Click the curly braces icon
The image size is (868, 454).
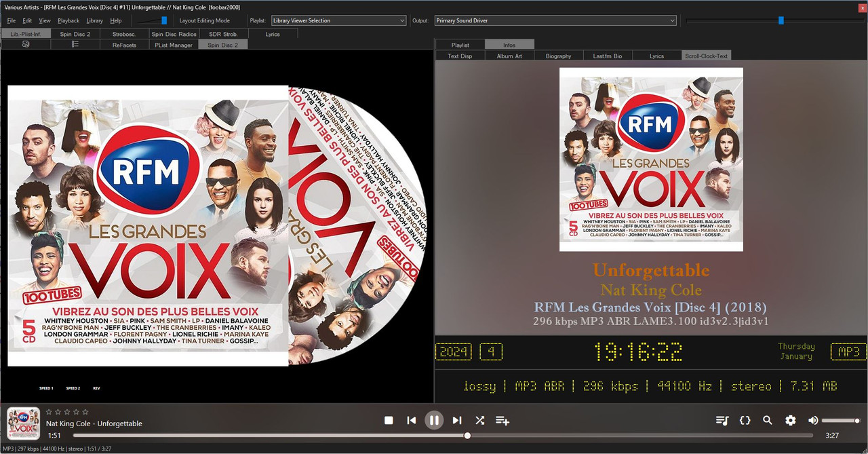[745, 421]
